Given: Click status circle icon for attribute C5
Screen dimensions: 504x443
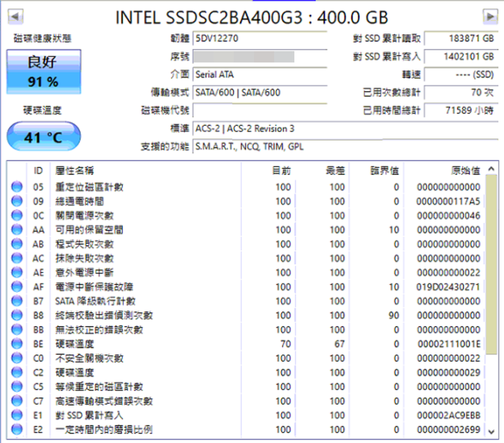Looking at the screenshot, I should click(x=16, y=386).
